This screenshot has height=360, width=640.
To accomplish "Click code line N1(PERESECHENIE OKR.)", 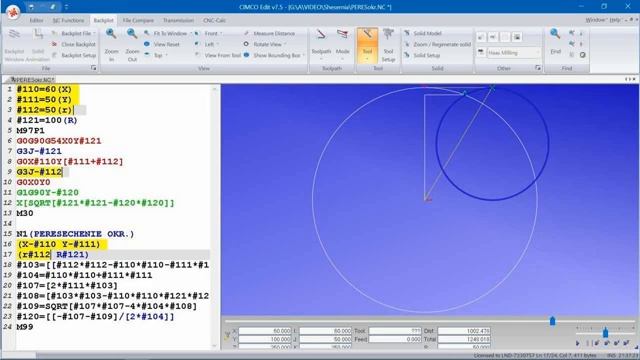I will tap(75, 234).
